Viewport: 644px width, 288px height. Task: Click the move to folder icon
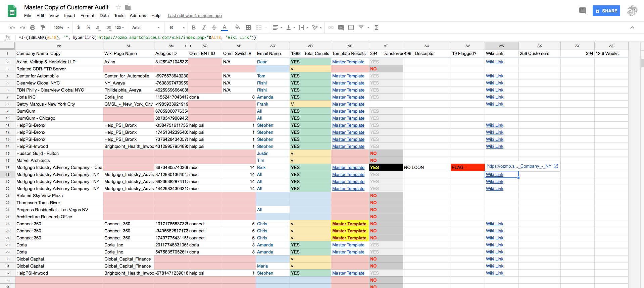pyautogui.click(x=128, y=7)
